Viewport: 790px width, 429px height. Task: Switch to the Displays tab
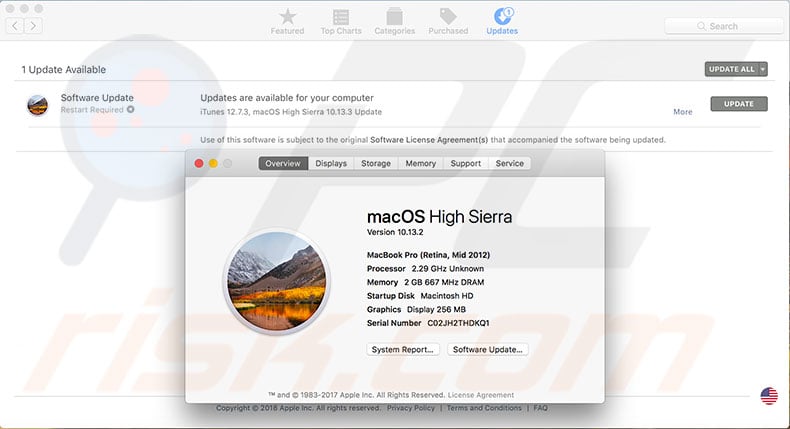tap(331, 163)
